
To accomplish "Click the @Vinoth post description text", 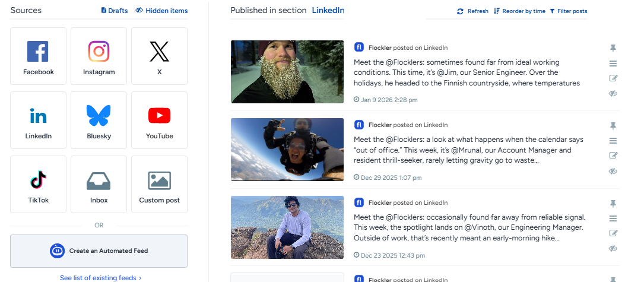I will tap(469, 228).
